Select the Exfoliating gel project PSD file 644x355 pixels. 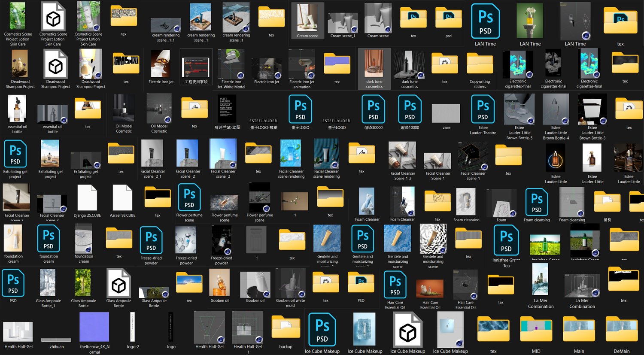(15, 154)
